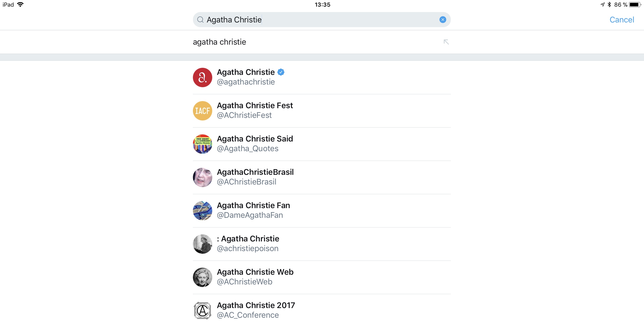This screenshot has width=644, height=326.
Task: Open the @Agatha_Quotes result
Action: point(322,144)
